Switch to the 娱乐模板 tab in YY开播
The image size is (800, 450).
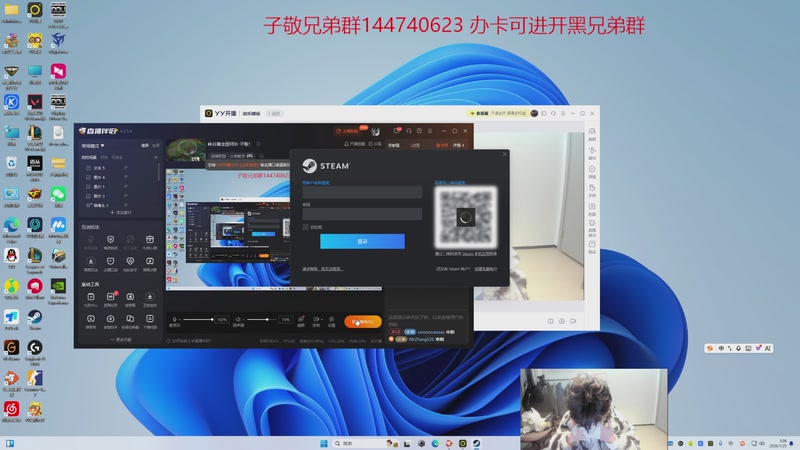click(251, 113)
